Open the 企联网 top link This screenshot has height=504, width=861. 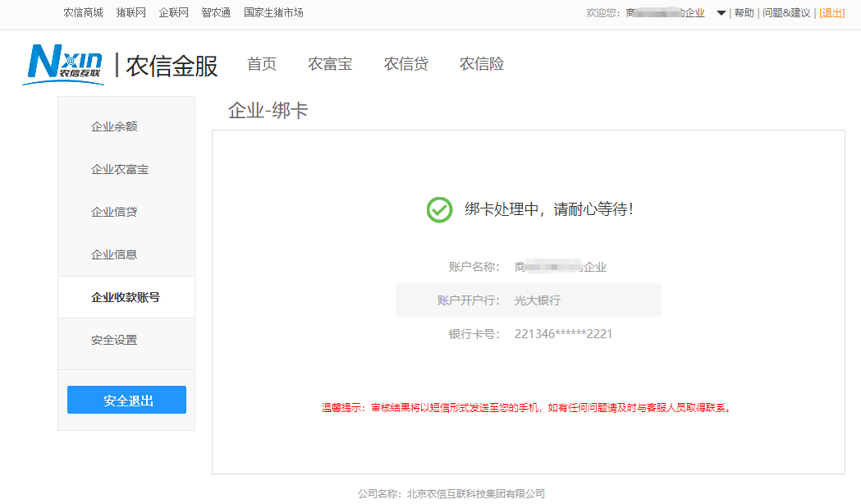173,13
